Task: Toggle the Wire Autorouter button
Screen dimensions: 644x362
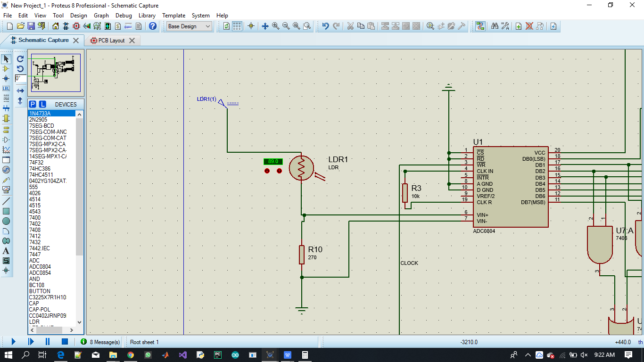Action: 480,26
